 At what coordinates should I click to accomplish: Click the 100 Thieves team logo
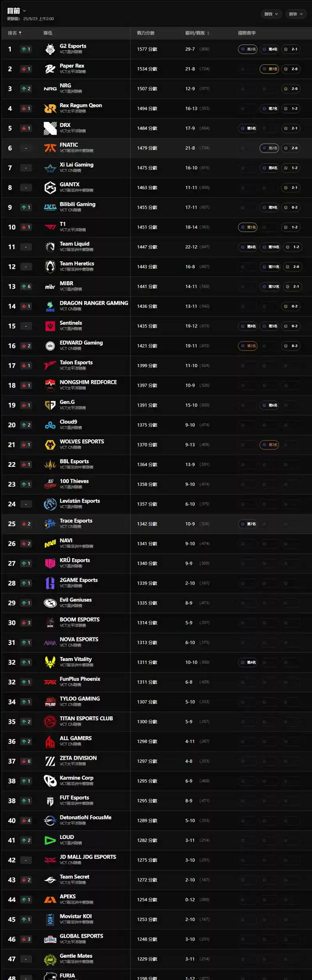[x=50, y=484]
